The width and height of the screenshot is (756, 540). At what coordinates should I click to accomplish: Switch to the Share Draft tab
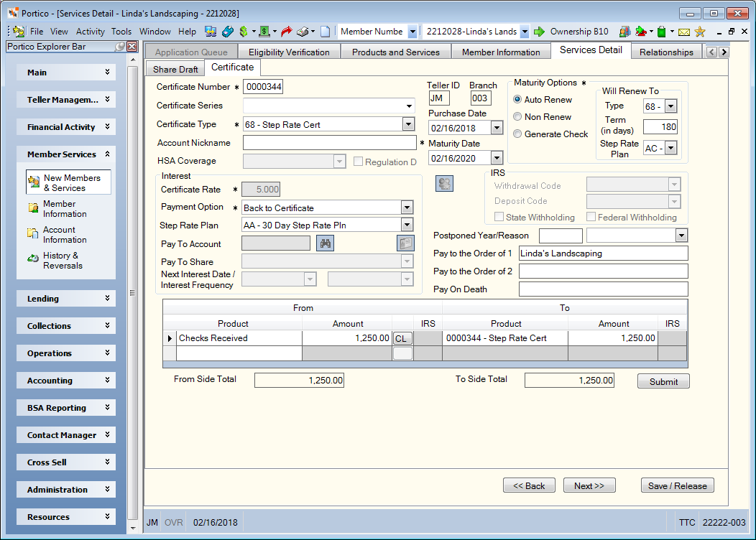[175, 69]
